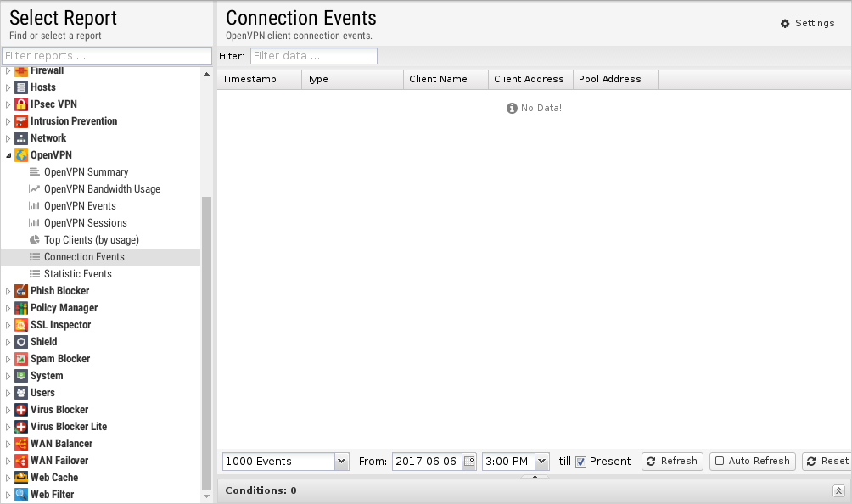The width and height of the screenshot is (852, 504).
Task: Sort by the Client Name column header
Action: coord(446,79)
